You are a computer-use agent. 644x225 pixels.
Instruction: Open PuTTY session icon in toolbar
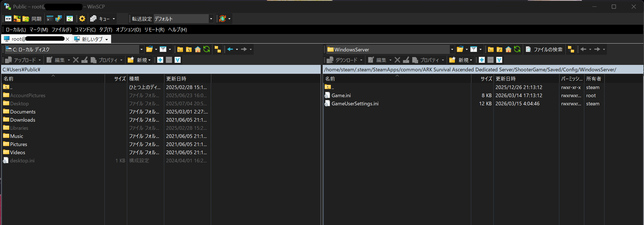coord(58,19)
